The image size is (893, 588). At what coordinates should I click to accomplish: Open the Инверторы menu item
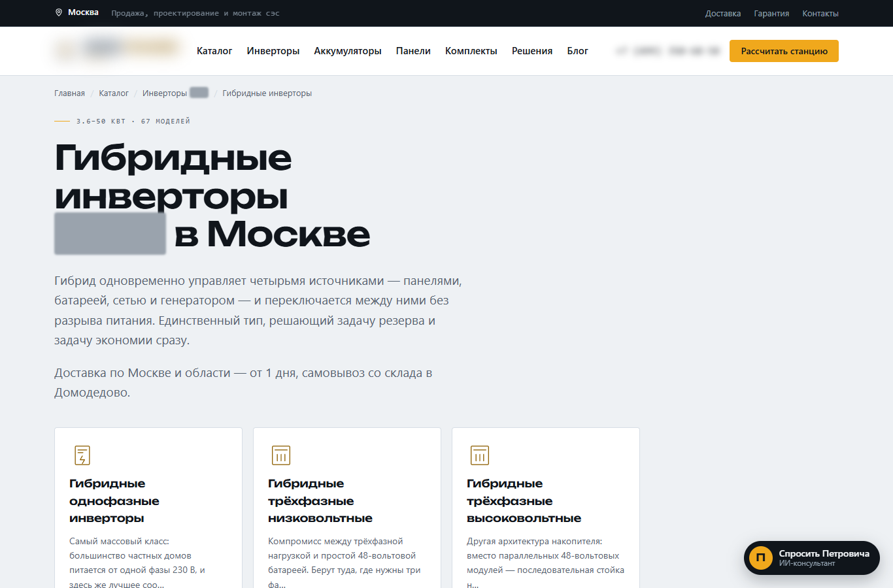(273, 51)
